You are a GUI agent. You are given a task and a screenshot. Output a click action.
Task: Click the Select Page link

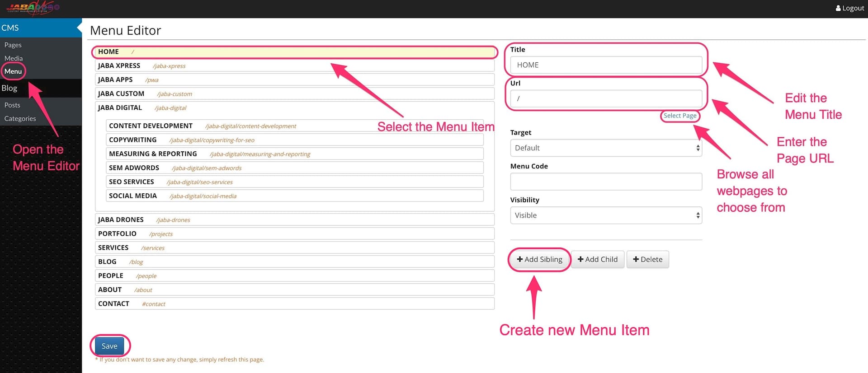680,116
